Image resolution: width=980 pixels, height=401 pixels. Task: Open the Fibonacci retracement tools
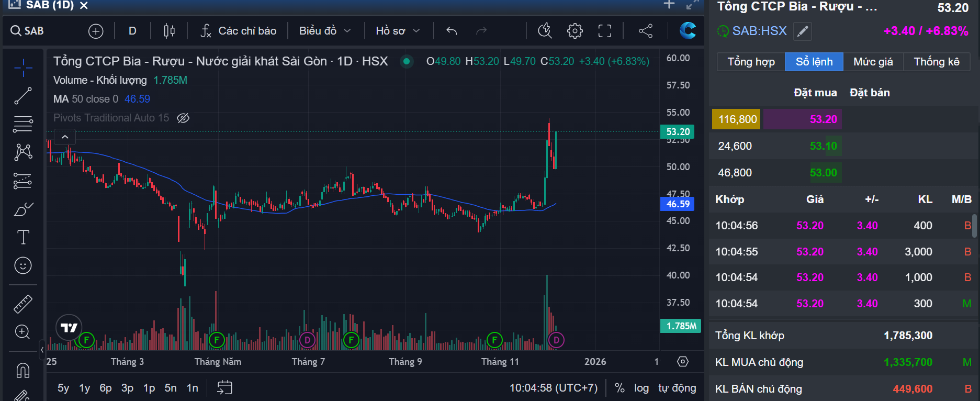tap(23, 124)
